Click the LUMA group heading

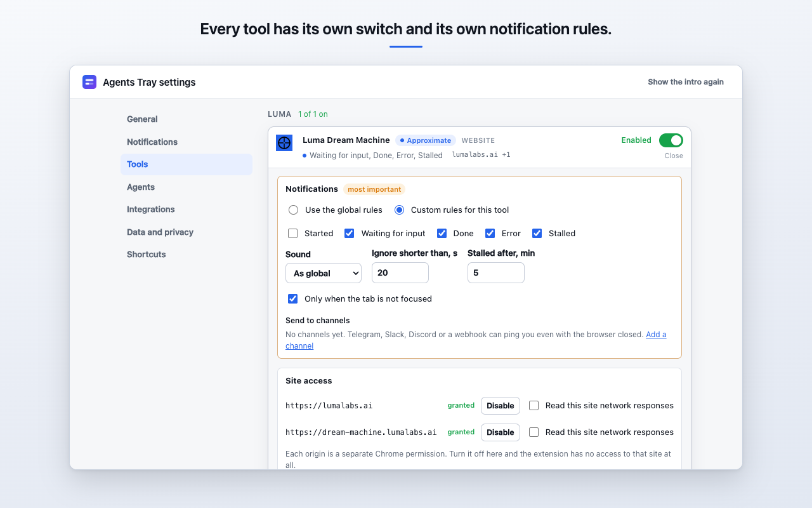[280, 114]
